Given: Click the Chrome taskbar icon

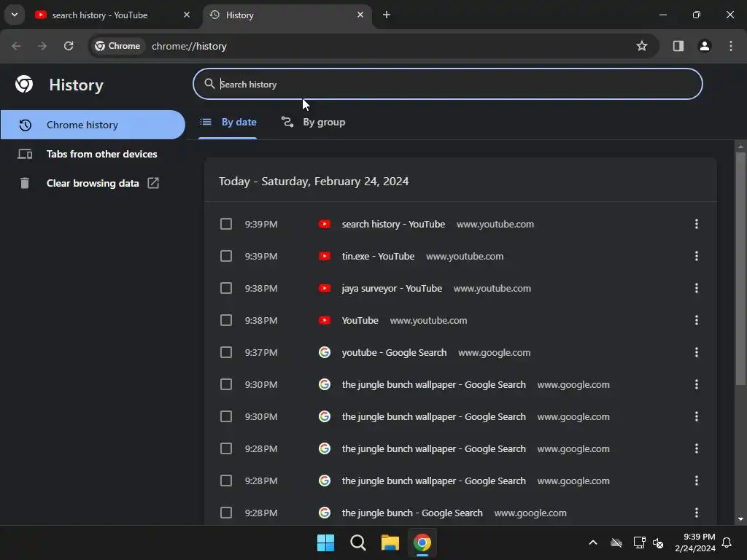Looking at the screenshot, I should click(422, 542).
